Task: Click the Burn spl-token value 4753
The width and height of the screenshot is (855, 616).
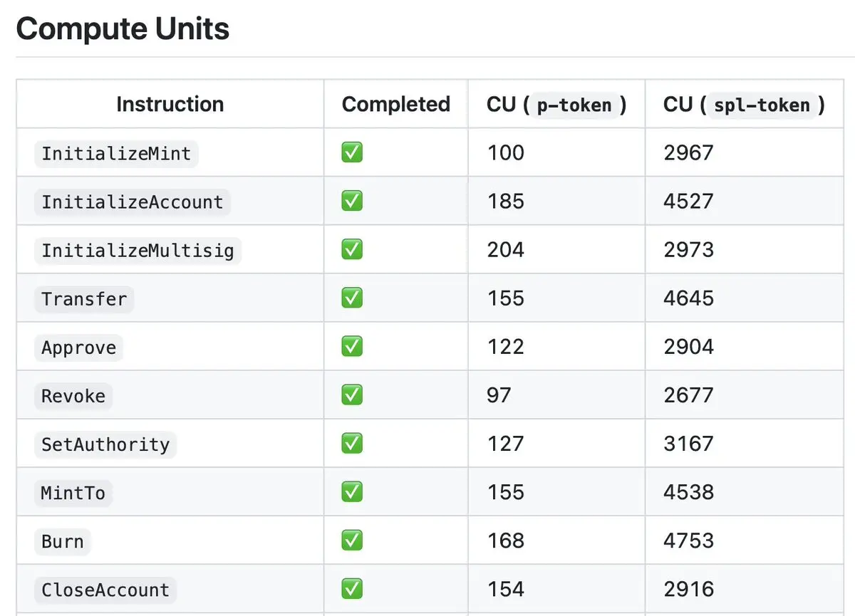Action: pyautogui.click(x=688, y=541)
